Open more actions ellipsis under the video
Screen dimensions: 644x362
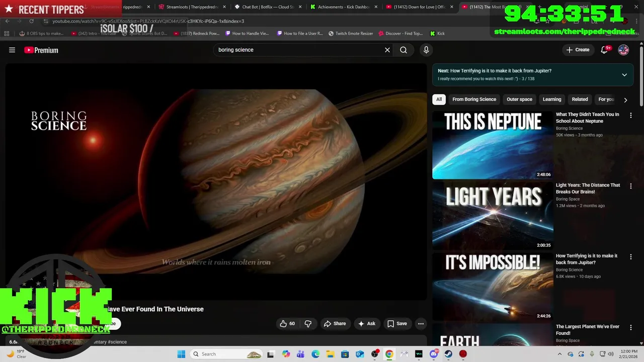point(421,324)
